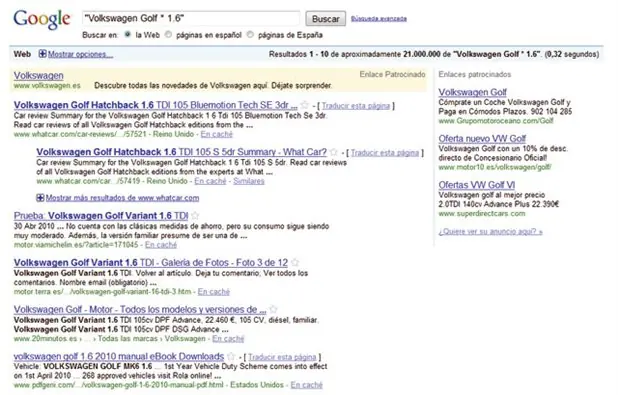This screenshot has width=618, height=395.
Task: Click www.Grupomotoroceano.com/Golf URL text
Action: pos(496,121)
